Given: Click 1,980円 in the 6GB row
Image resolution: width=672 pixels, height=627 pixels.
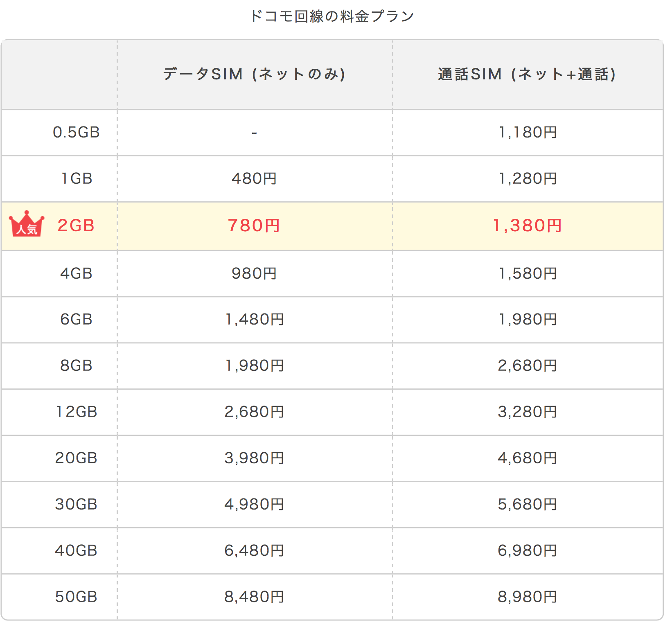Looking at the screenshot, I should [x=528, y=319].
